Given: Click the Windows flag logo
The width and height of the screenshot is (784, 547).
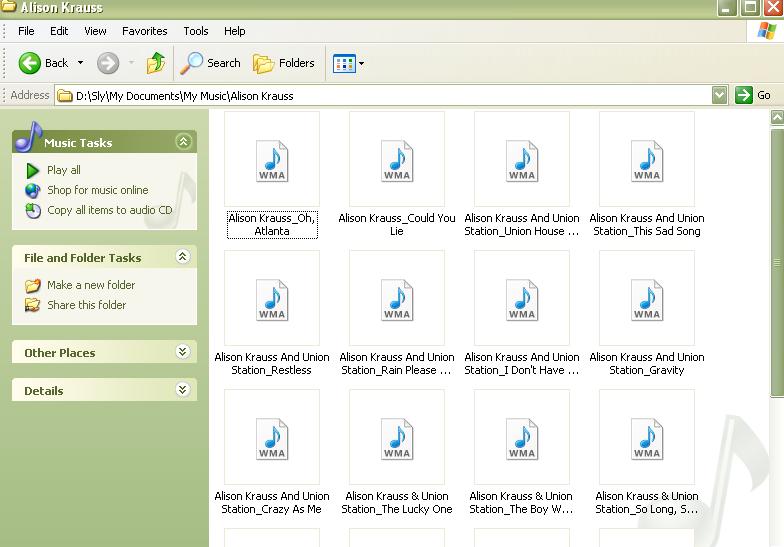Looking at the screenshot, I should click(x=766, y=30).
